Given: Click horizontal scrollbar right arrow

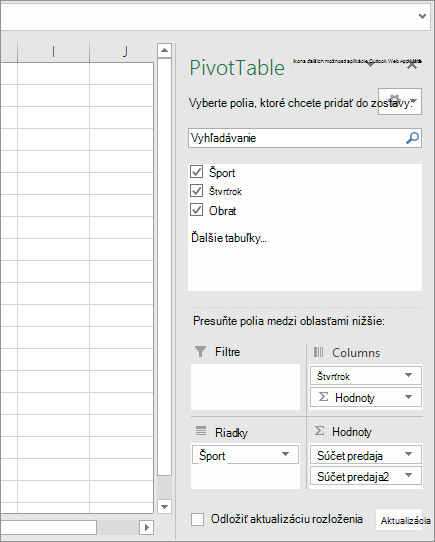Looking at the screenshot, I should pos(147,527).
